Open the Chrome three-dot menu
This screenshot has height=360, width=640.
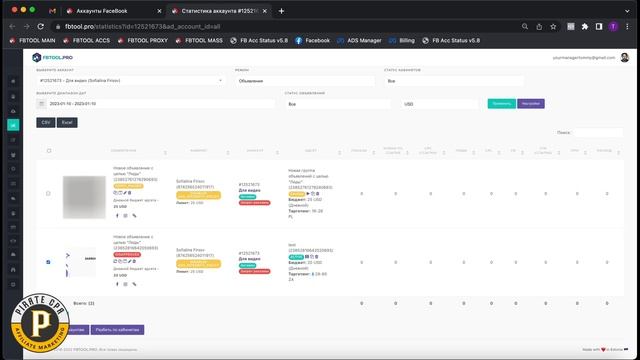627,27
